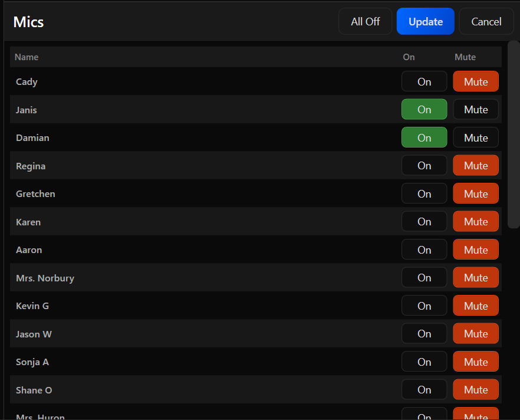
Task: Enable Karen's microphone
Action: coord(424,222)
